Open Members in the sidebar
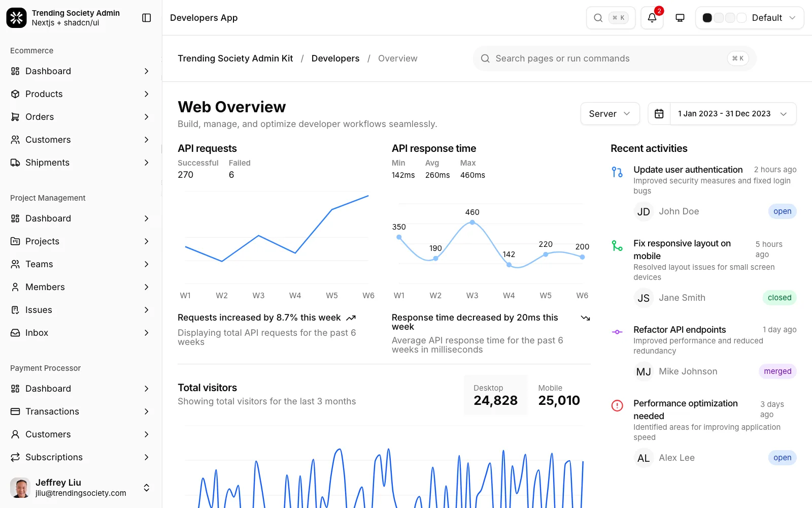Screen dimensions: 812x508 pyautogui.click(x=81, y=287)
